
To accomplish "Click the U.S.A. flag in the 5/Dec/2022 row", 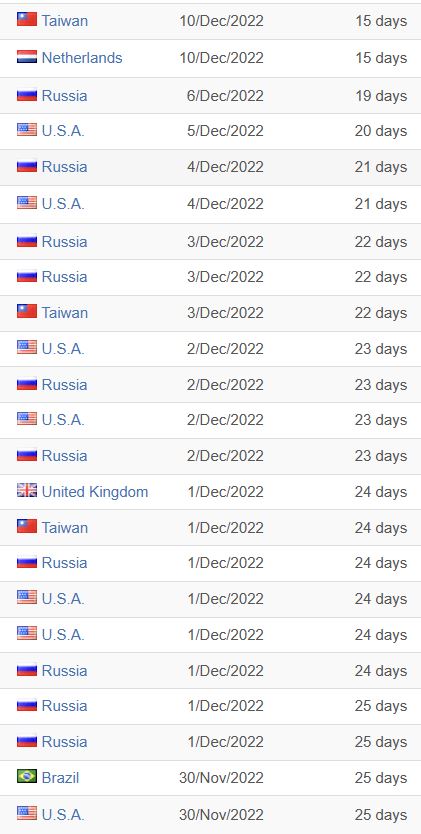I will pyautogui.click(x=27, y=130).
